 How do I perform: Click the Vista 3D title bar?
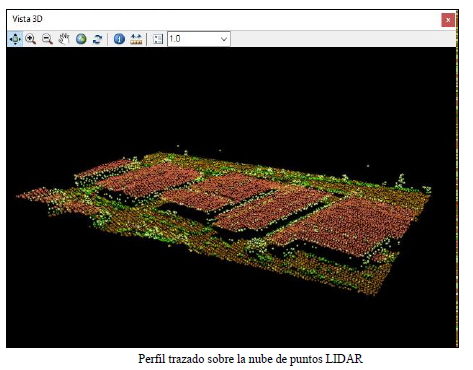coord(223,19)
